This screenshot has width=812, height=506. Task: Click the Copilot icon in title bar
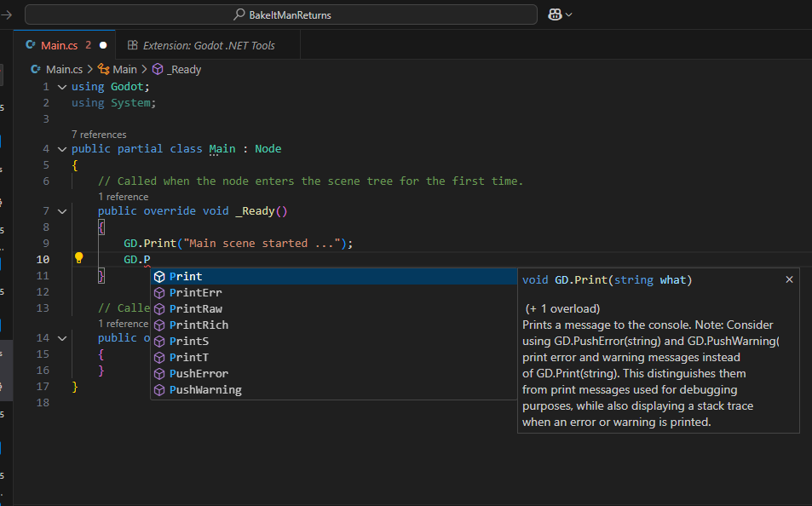555,15
